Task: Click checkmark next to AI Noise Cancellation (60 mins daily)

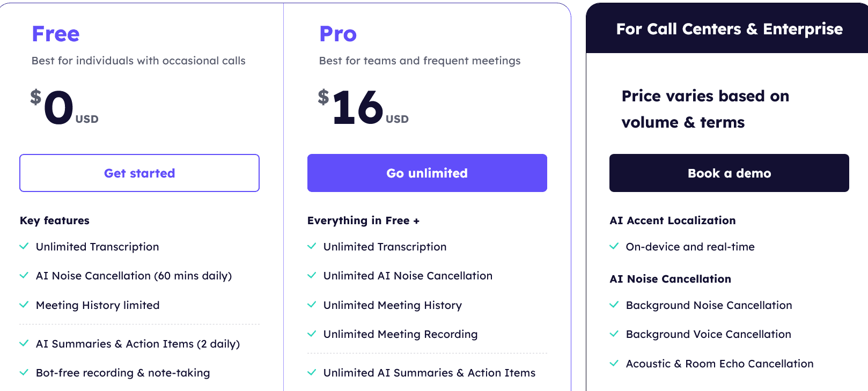Action: (24, 275)
